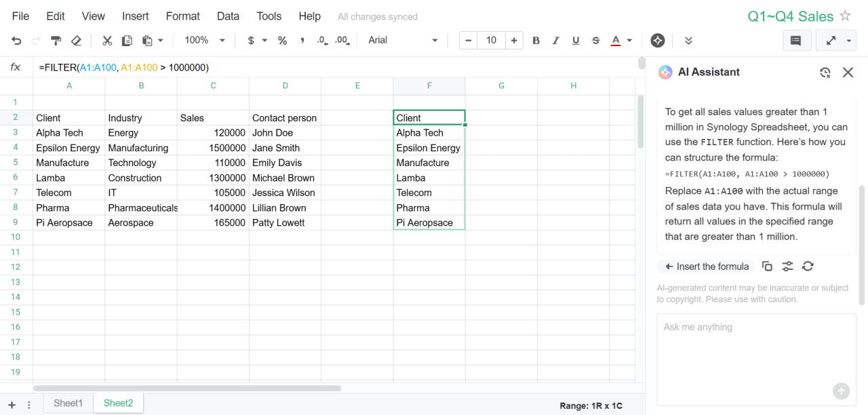
Task: Click the clear formatting eraser icon
Action: point(76,41)
